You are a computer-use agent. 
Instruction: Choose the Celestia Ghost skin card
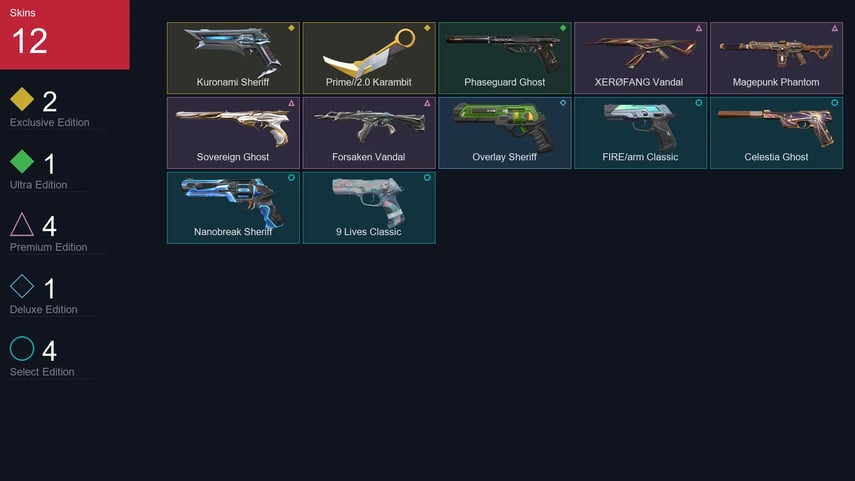tap(776, 133)
